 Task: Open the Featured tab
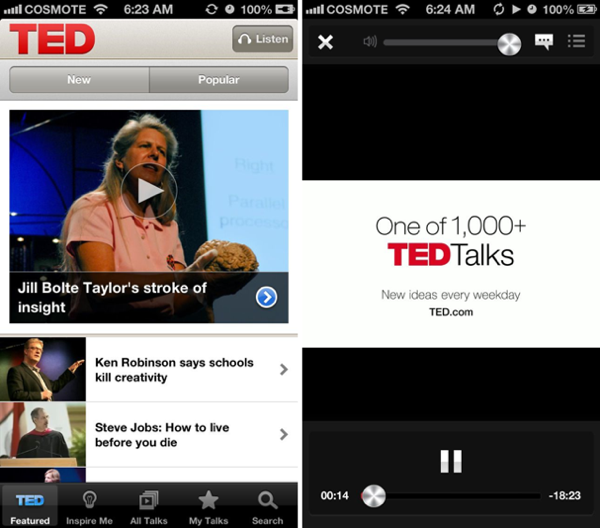[29, 506]
